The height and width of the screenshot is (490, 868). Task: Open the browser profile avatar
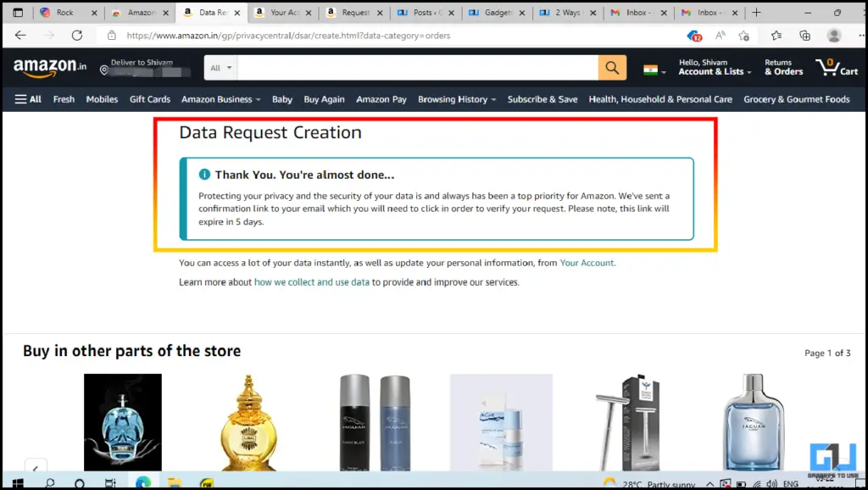click(834, 36)
